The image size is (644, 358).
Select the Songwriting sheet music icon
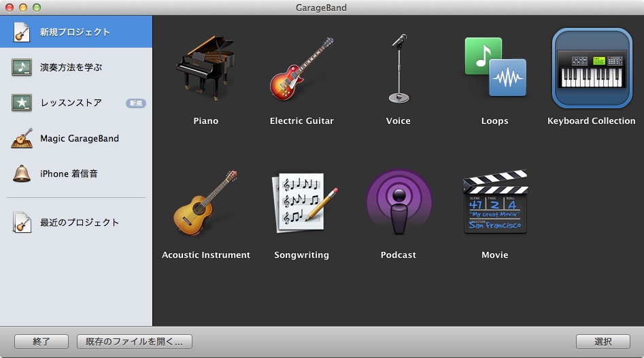(x=305, y=203)
